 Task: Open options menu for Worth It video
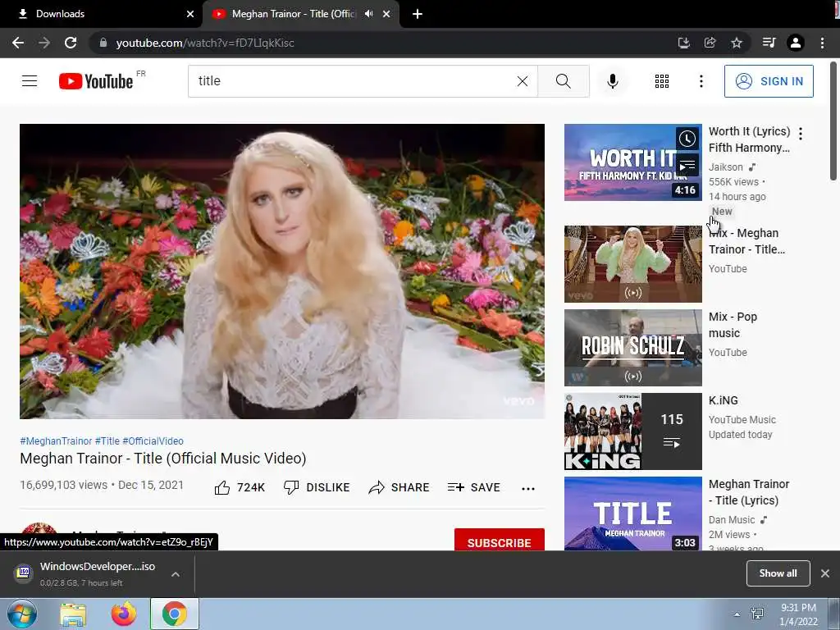[x=801, y=134]
